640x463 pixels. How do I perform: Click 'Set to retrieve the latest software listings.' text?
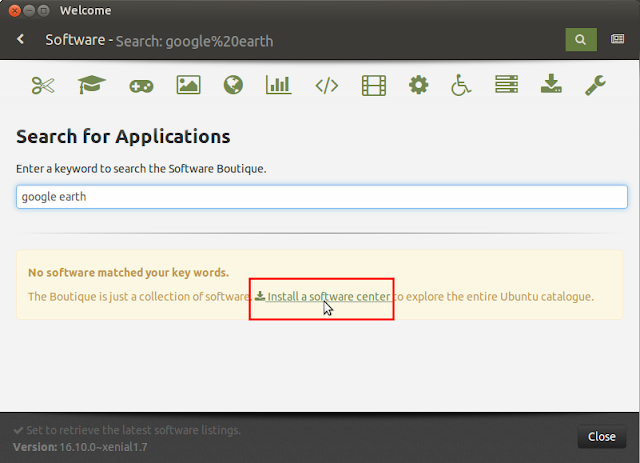133,430
